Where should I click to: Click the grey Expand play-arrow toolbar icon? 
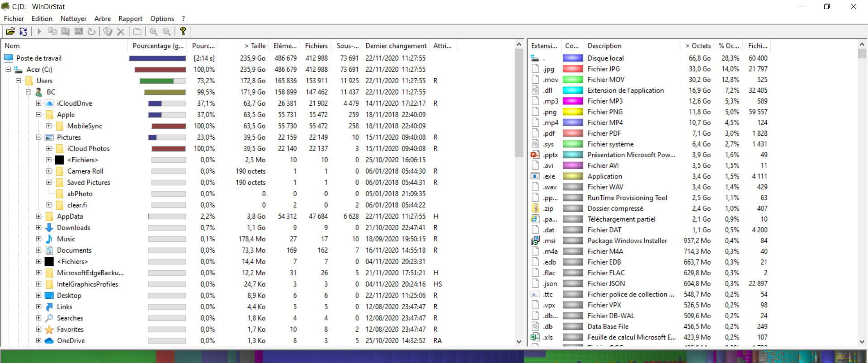tap(39, 31)
